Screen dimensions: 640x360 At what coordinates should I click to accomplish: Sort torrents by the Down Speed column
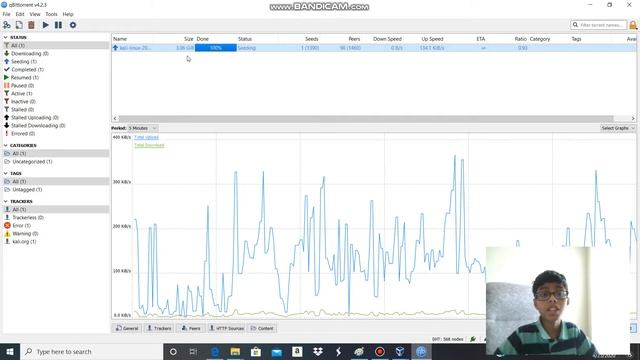(387, 39)
